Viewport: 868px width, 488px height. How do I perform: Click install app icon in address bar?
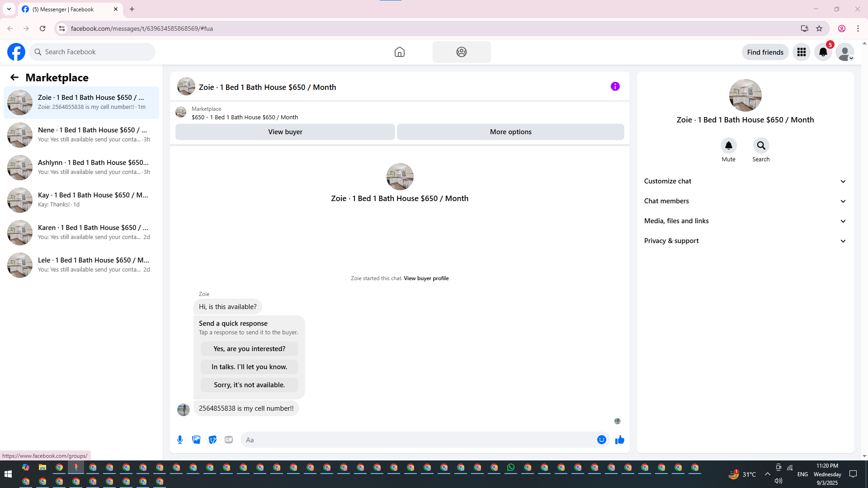805,28
